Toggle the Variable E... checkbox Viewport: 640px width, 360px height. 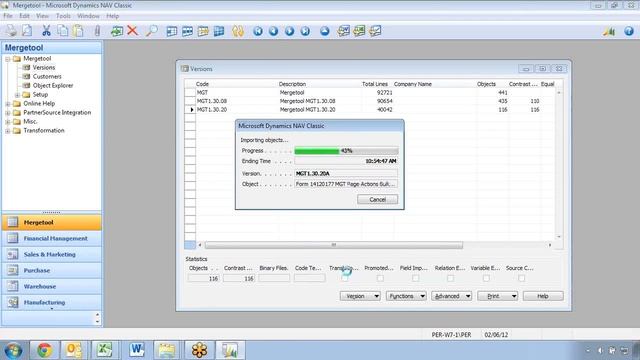pos(486,278)
